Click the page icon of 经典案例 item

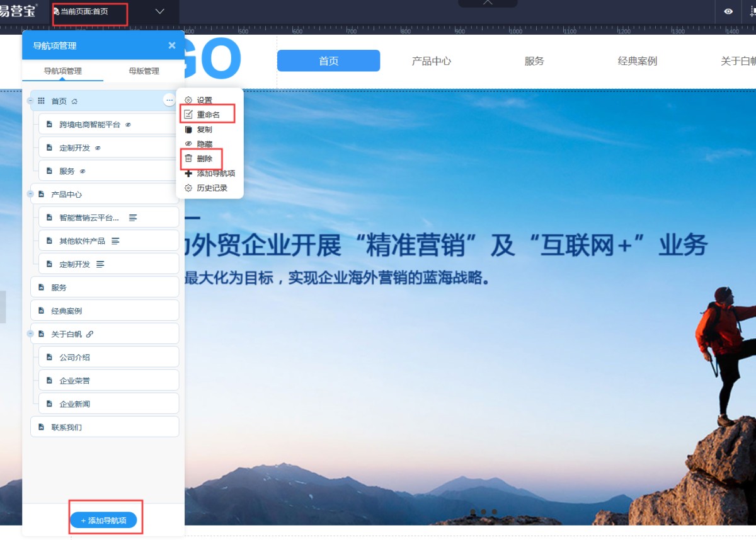click(42, 311)
